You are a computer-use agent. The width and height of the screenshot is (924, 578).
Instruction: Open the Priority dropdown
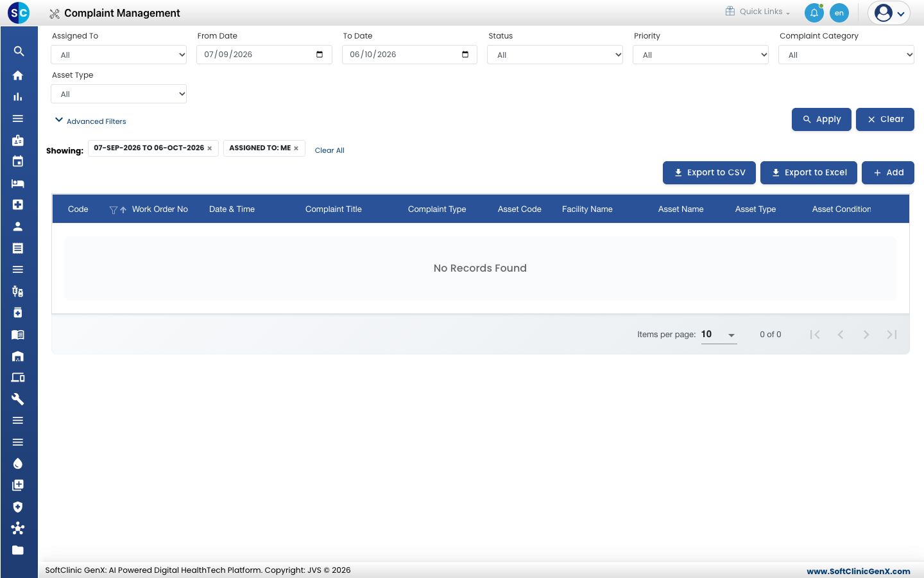(x=701, y=55)
